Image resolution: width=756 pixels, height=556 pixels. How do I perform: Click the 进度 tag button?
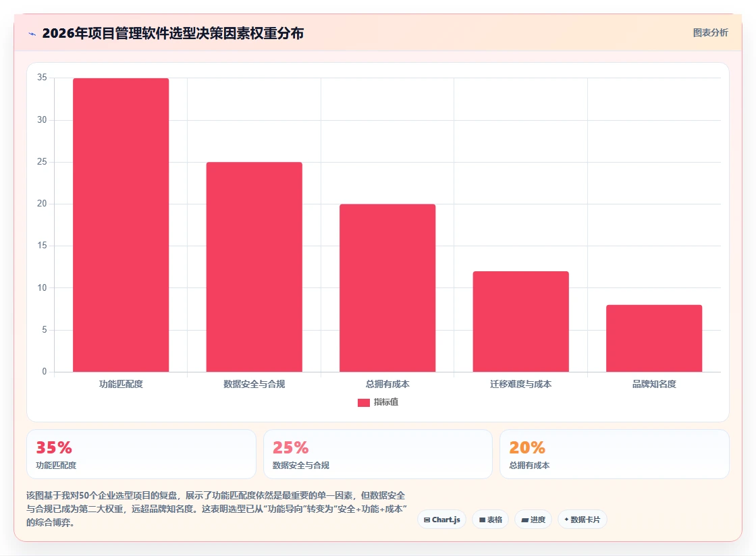pos(533,520)
